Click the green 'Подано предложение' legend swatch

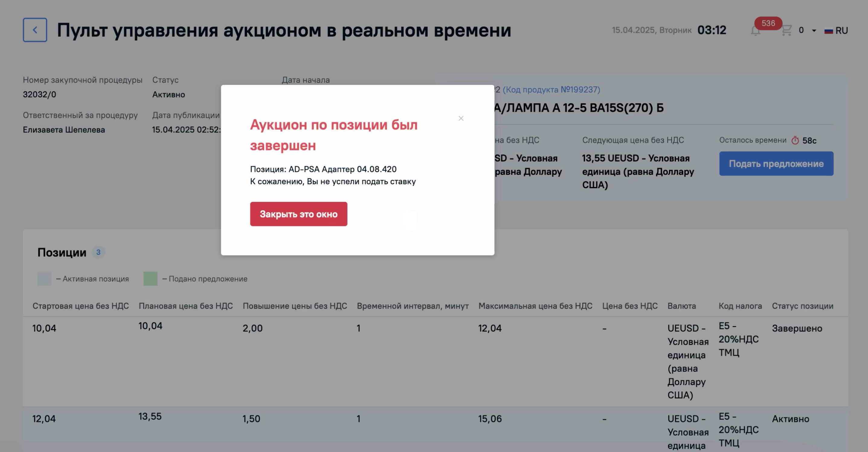(x=150, y=279)
